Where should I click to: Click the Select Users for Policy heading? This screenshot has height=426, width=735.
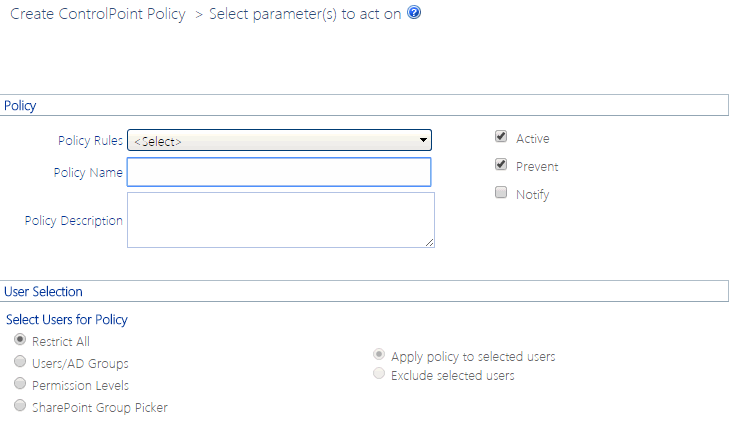(x=67, y=319)
